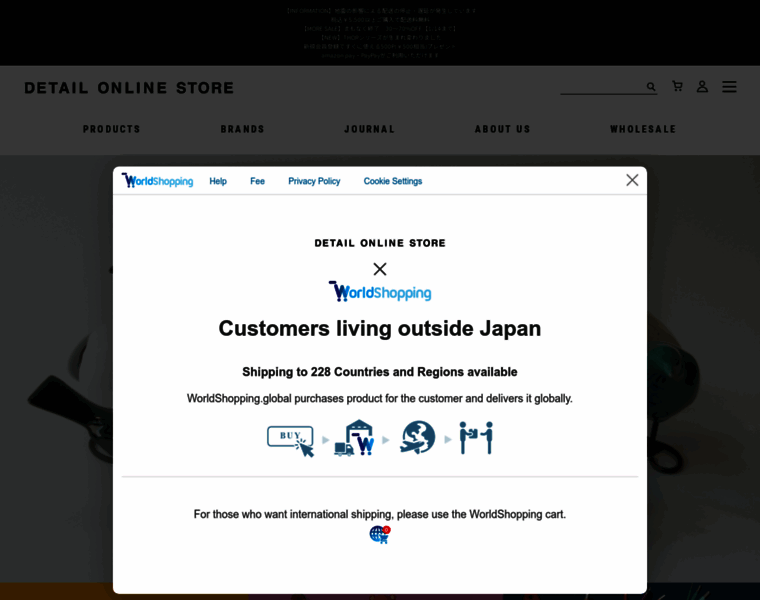Open the hamburger menu icon
Image resolution: width=760 pixels, height=600 pixels.
click(729, 87)
